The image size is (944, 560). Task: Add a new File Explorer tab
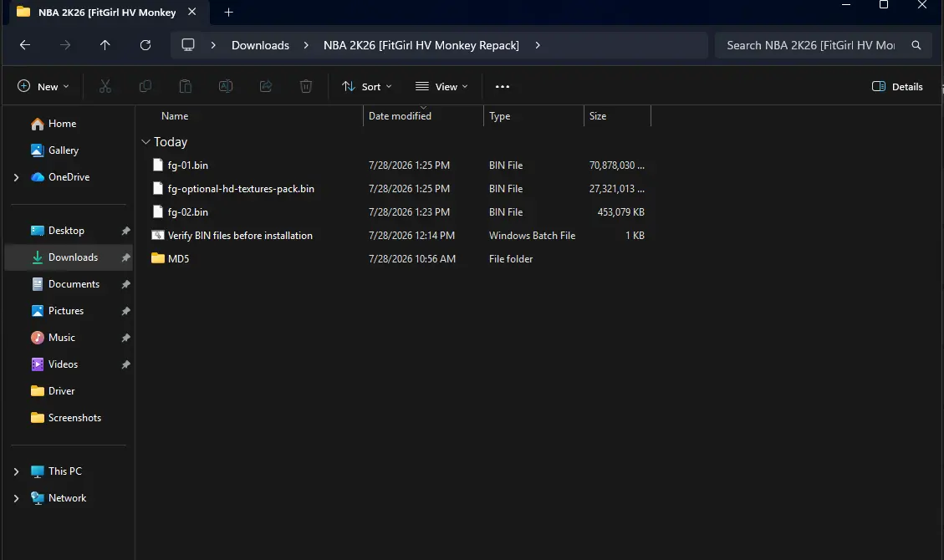(x=229, y=12)
